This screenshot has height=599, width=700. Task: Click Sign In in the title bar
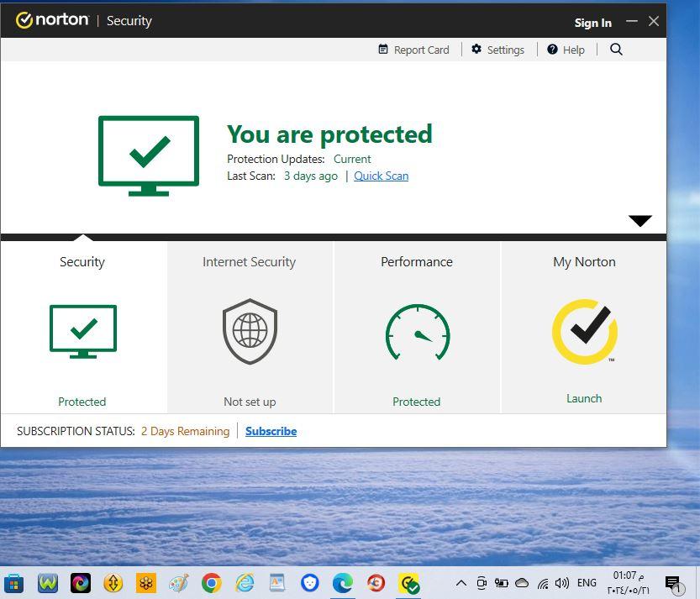(x=593, y=23)
